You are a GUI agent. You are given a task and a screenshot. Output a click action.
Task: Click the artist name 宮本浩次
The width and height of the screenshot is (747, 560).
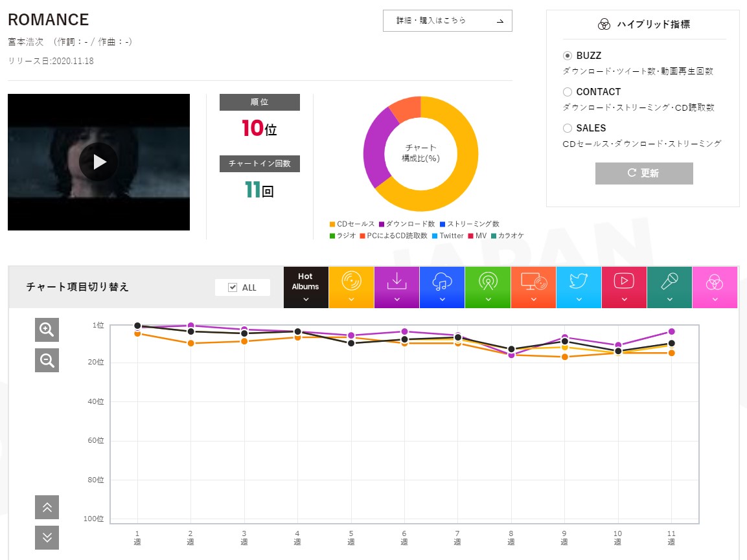26,42
